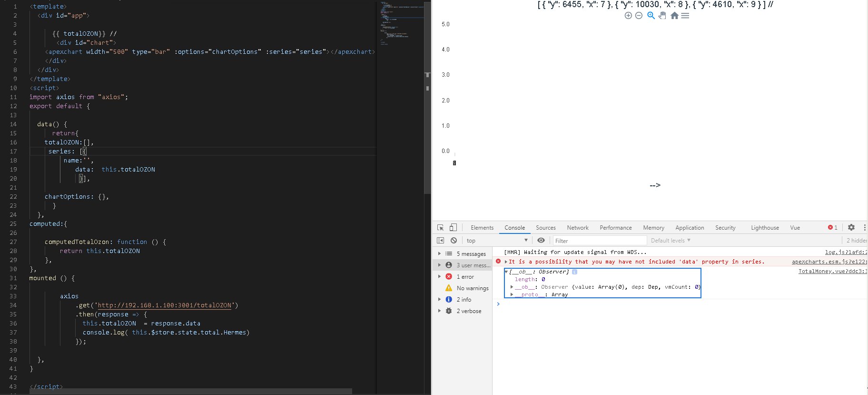
Task: Switch to the Console tab
Action: tap(515, 228)
